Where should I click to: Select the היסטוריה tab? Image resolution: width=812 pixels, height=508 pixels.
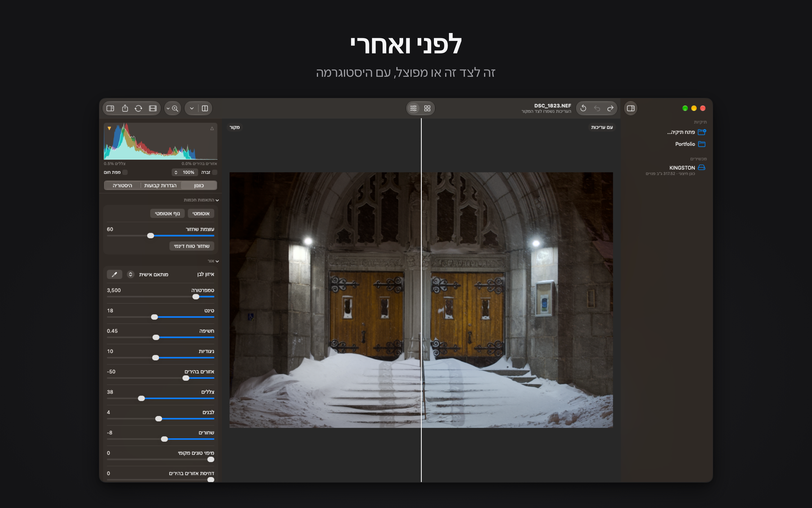[x=122, y=185]
